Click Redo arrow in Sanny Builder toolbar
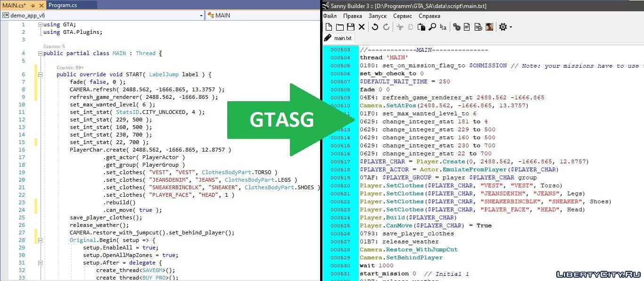Viewport: 644px width, 281px height. point(386,27)
